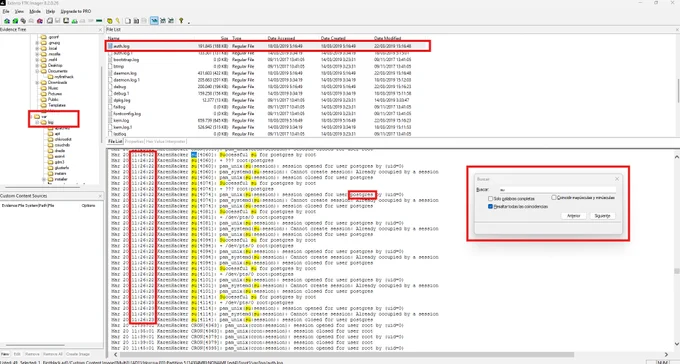The height and width of the screenshot is (364, 680).
Task: Select the Templates folder in Evidence Tree
Action: tap(57, 105)
